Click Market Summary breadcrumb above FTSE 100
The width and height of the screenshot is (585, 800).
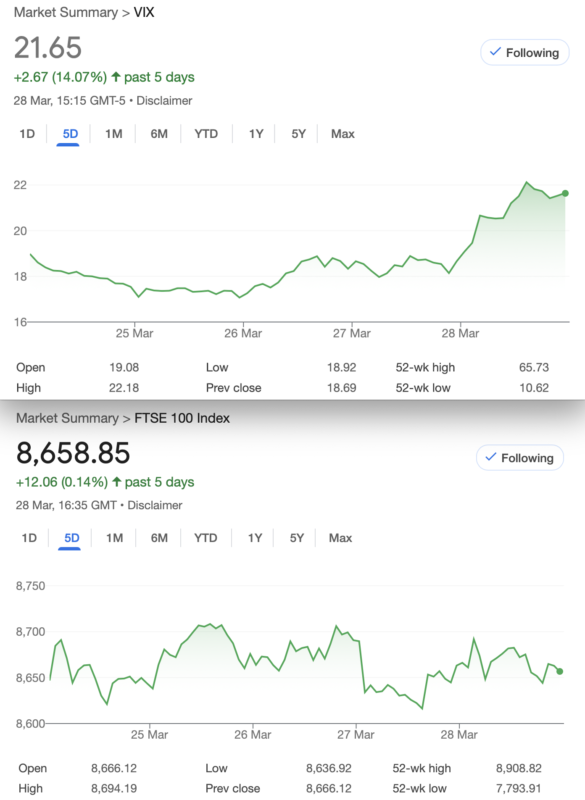coord(67,418)
